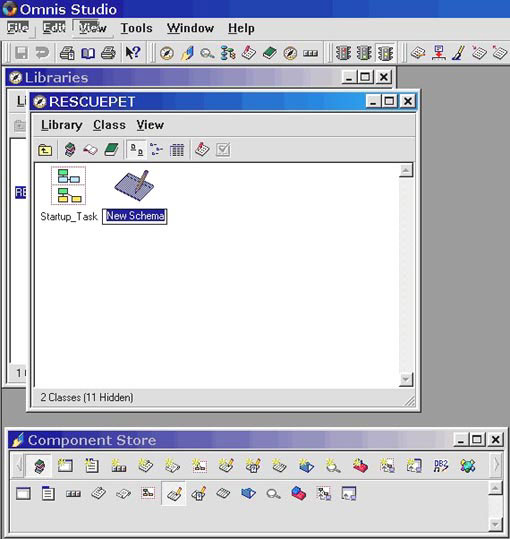The height and width of the screenshot is (539, 510).
Task: Open the File menu
Action: click(18, 28)
